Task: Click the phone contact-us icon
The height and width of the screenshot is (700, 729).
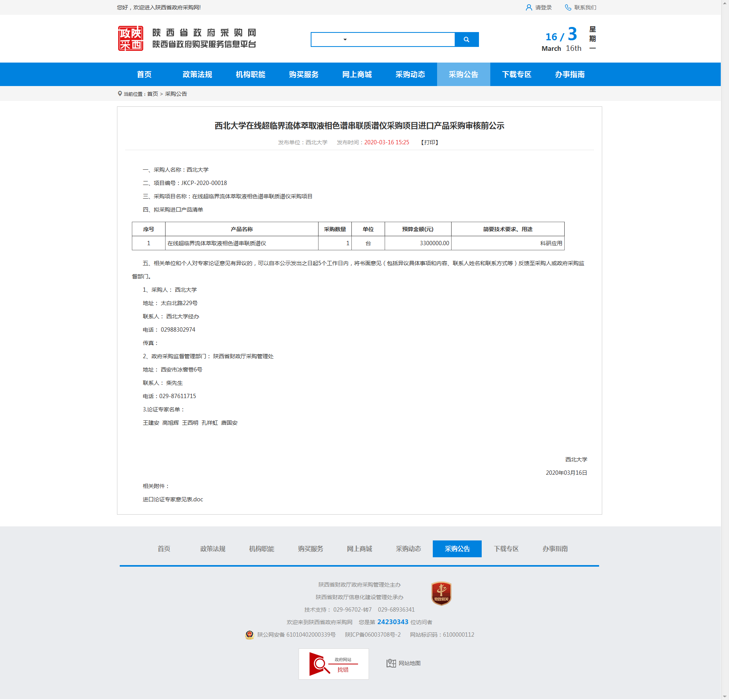Action: click(x=568, y=7)
